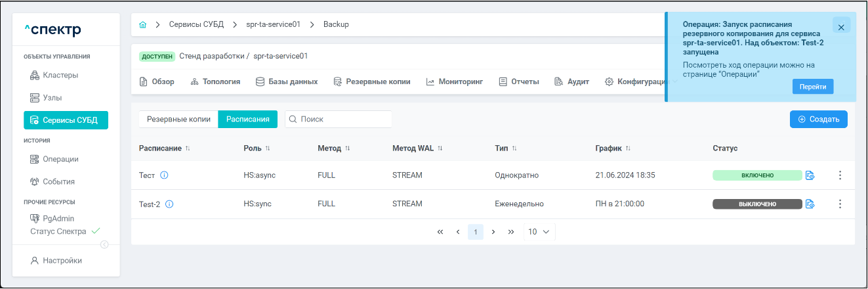Open Операции in the sidebar
868x289 pixels.
(60, 159)
